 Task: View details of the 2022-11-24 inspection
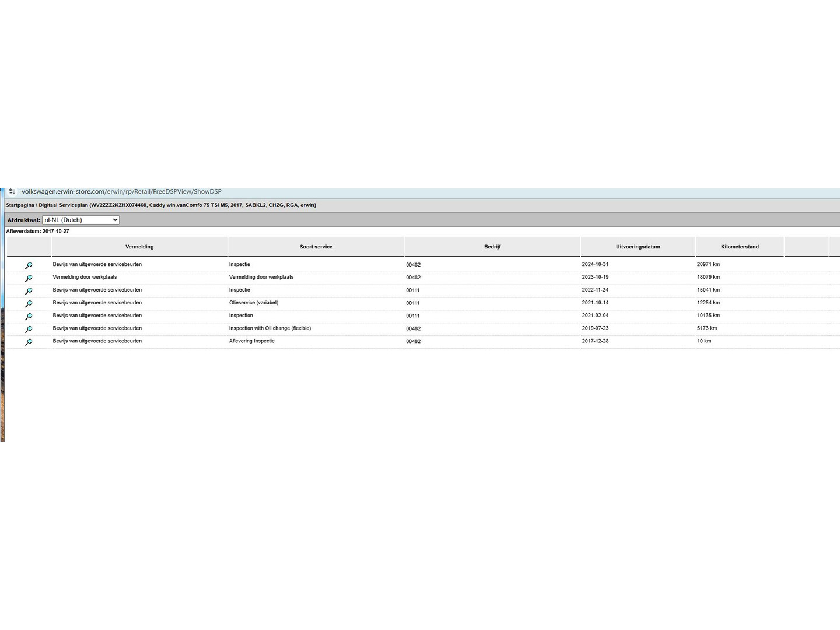tap(29, 291)
